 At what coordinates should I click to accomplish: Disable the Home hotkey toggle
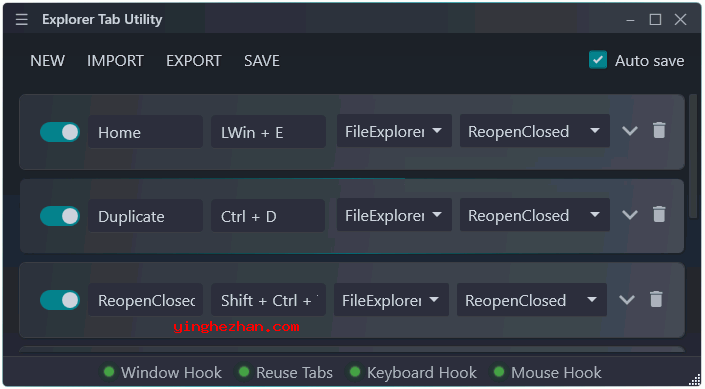60,132
